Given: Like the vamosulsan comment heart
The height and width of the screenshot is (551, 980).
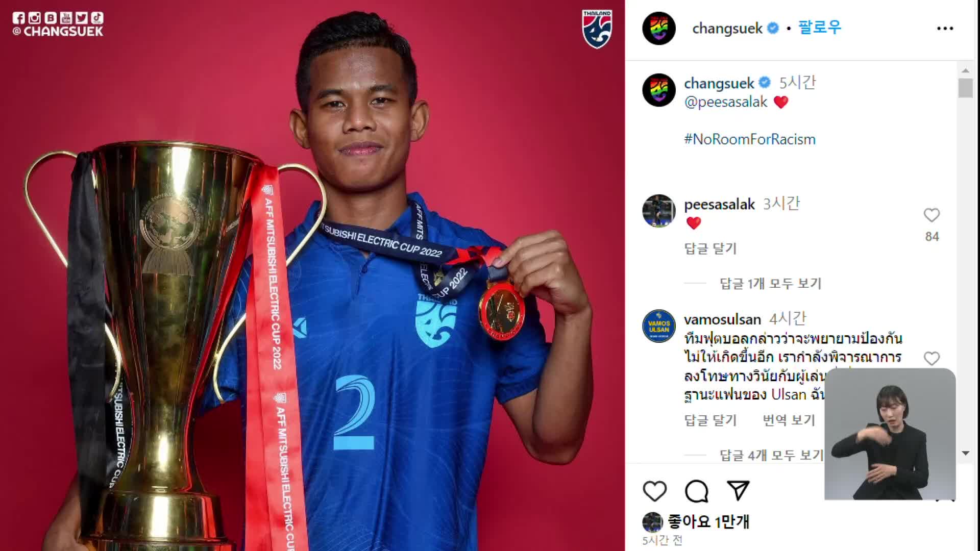Looking at the screenshot, I should (932, 359).
